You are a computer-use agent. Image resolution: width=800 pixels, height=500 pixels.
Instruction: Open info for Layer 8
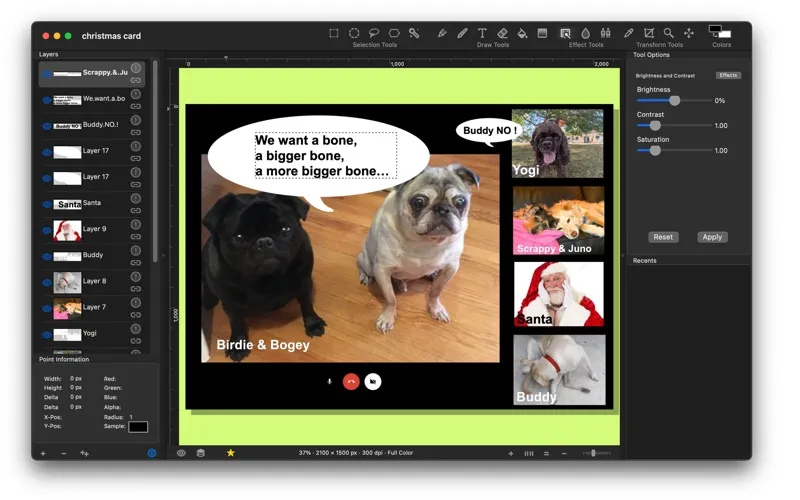(136, 277)
